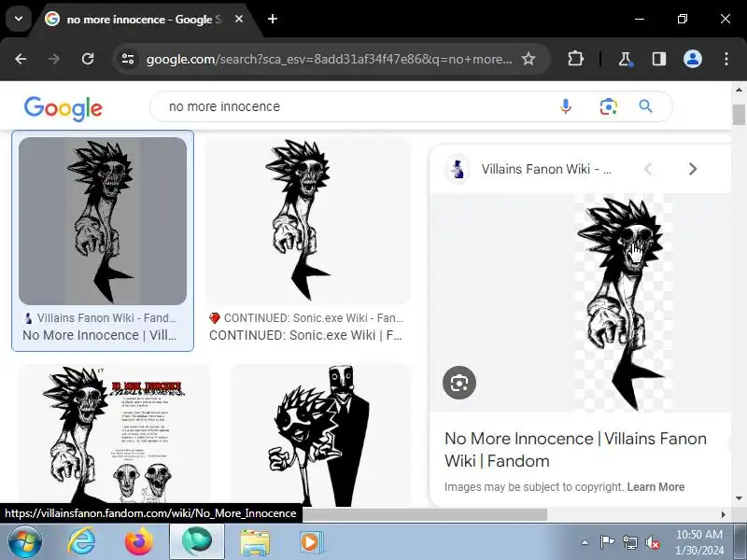Click the horizontal scrollbar thumb
The image size is (747, 560).
[x=424, y=515]
